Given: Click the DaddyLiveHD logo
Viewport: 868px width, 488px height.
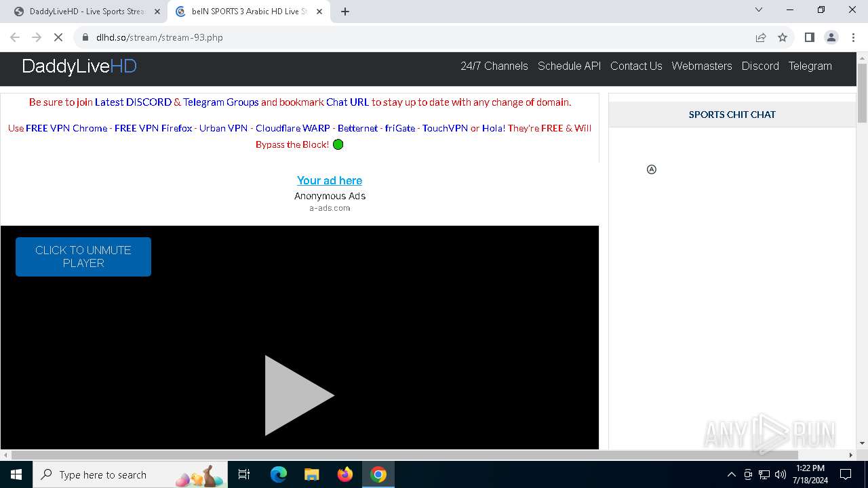Looking at the screenshot, I should tap(79, 66).
